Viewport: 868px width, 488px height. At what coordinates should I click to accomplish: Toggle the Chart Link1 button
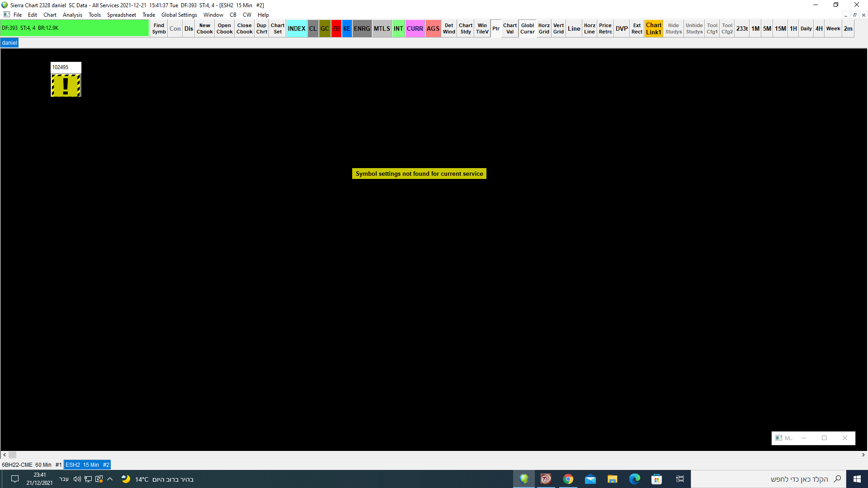coord(653,28)
